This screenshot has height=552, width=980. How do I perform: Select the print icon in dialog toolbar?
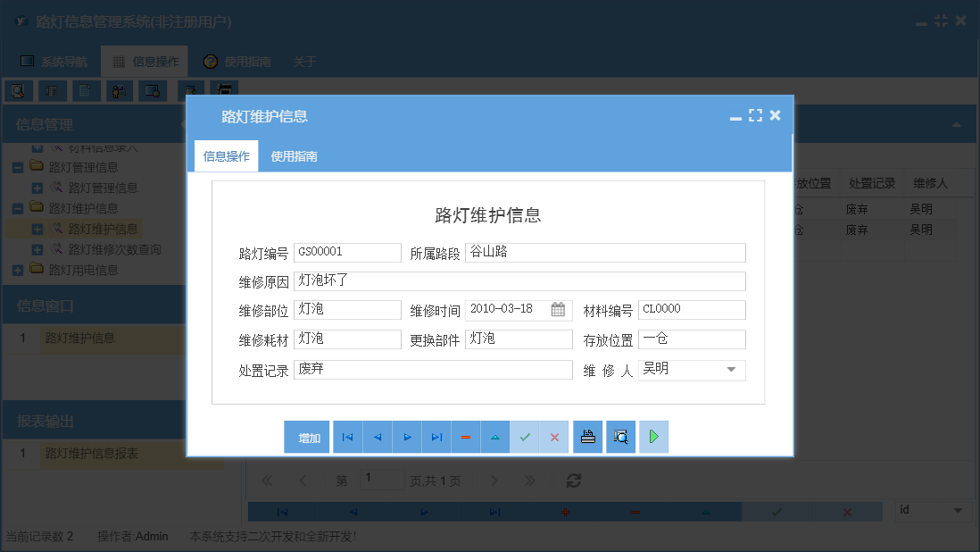click(x=587, y=437)
